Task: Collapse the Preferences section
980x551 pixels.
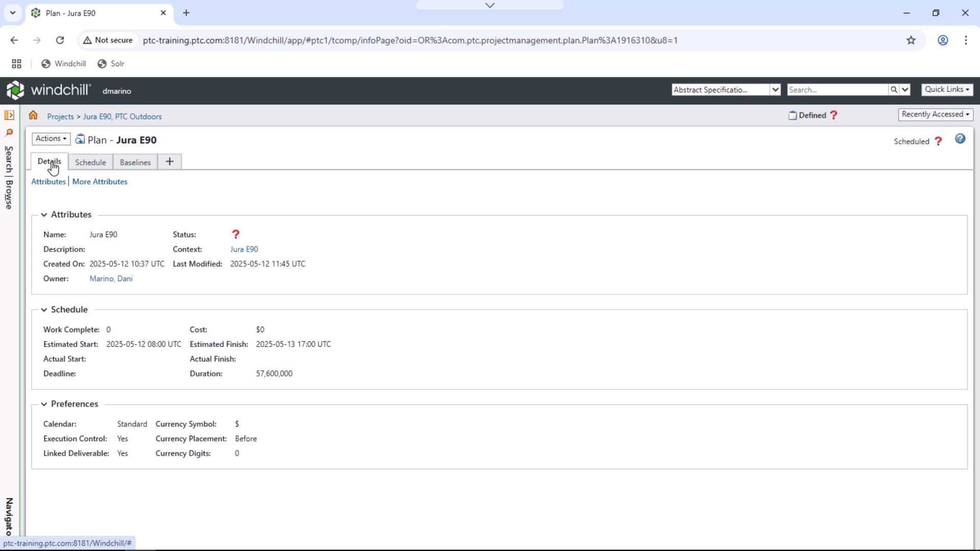Action: click(44, 404)
